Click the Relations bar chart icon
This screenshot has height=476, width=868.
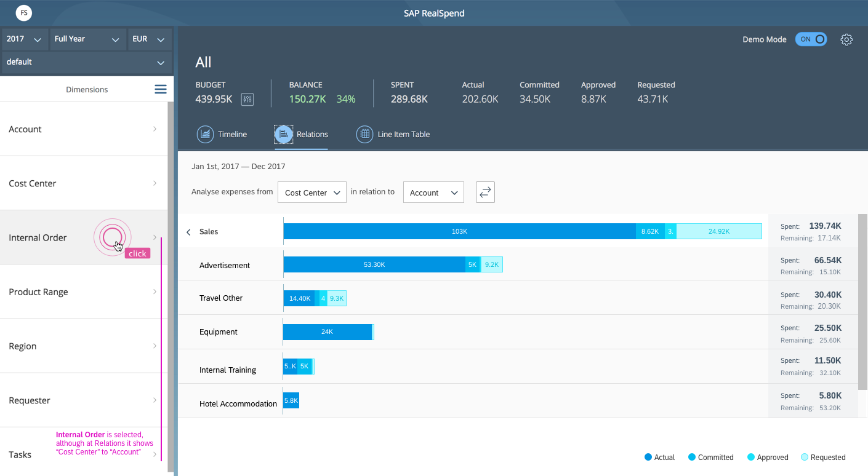point(283,134)
